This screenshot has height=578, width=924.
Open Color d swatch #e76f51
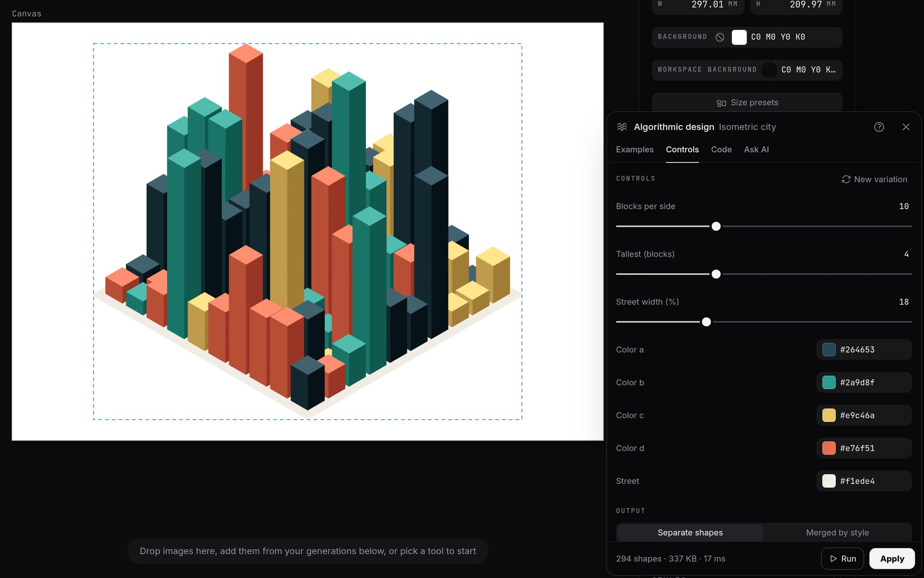click(x=829, y=448)
